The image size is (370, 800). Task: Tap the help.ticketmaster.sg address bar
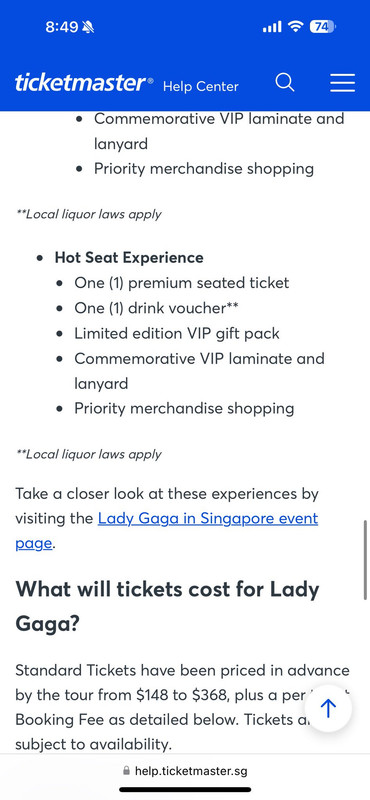point(185,770)
